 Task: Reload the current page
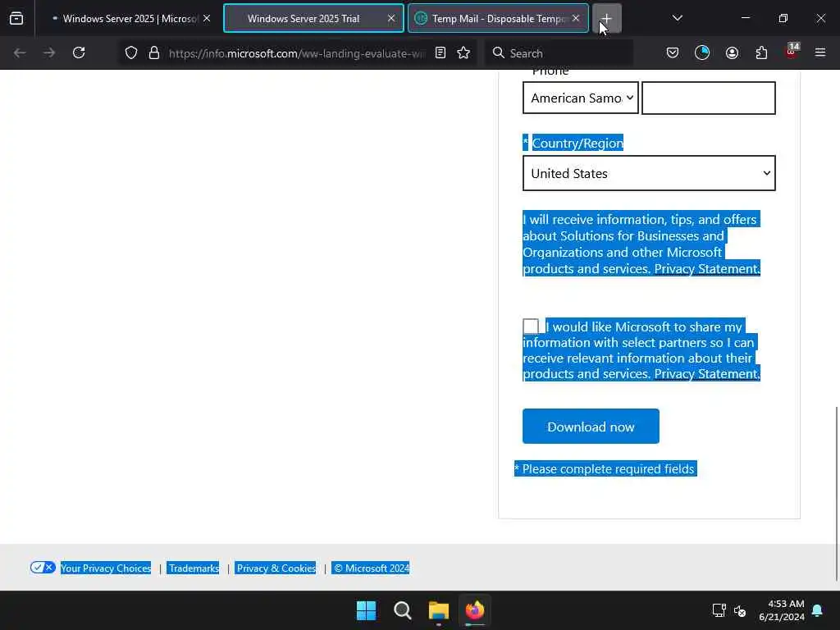point(79,52)
